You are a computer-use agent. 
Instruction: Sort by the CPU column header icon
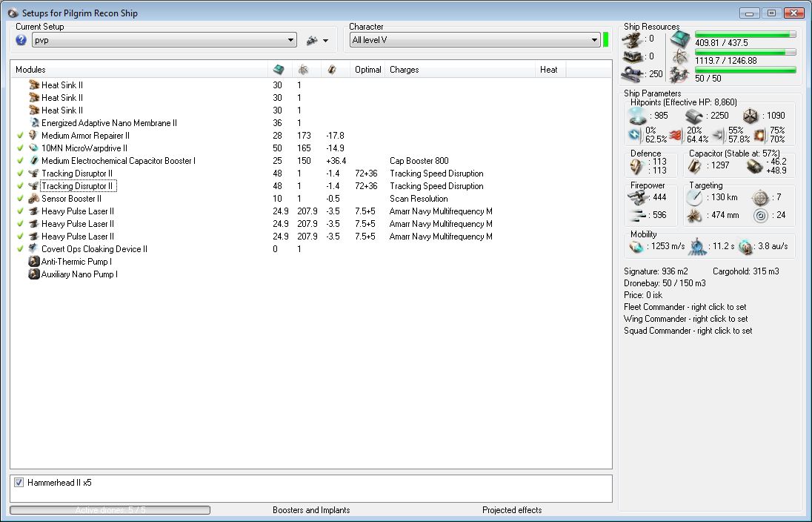coord(279,70)
